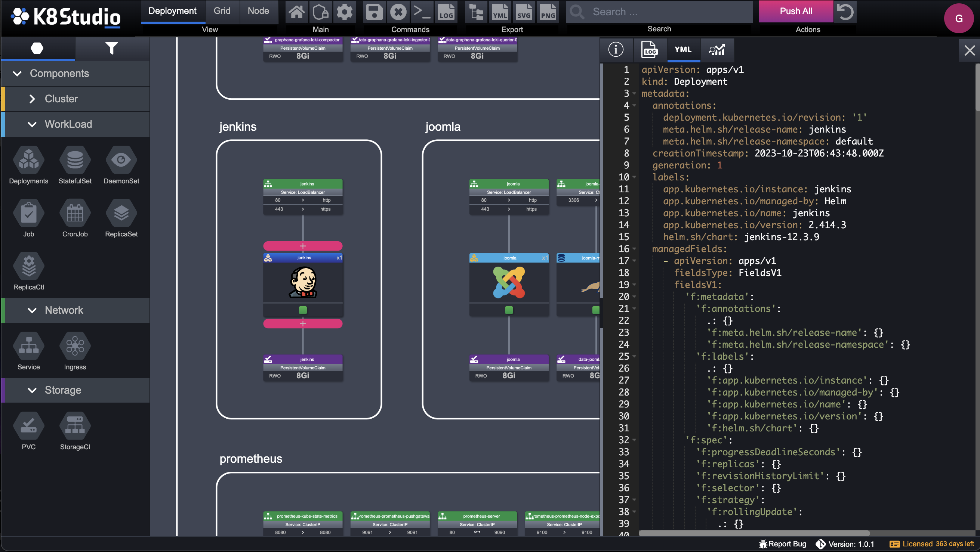Click the YAML editor horizontal scrollbar

[754, 533]
